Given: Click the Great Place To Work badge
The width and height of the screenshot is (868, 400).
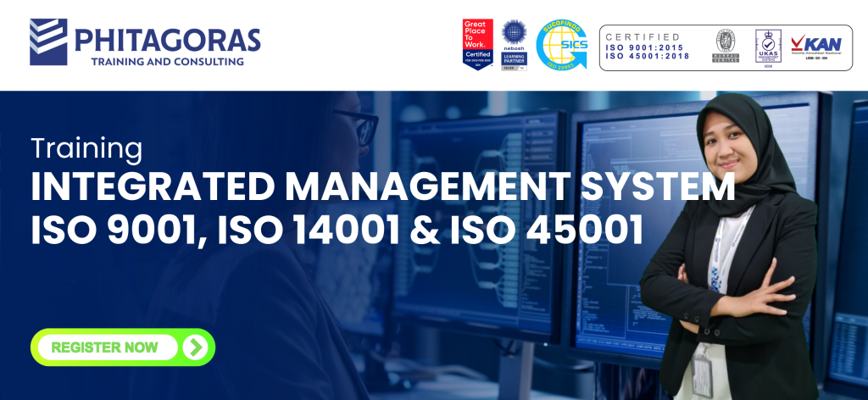Looking at the screenshot, I should tap(478, 44).
